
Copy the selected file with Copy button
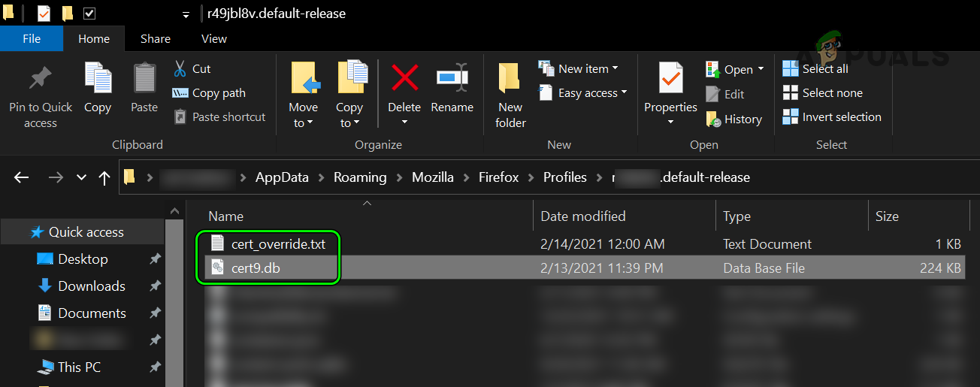[x=98, y=89]
